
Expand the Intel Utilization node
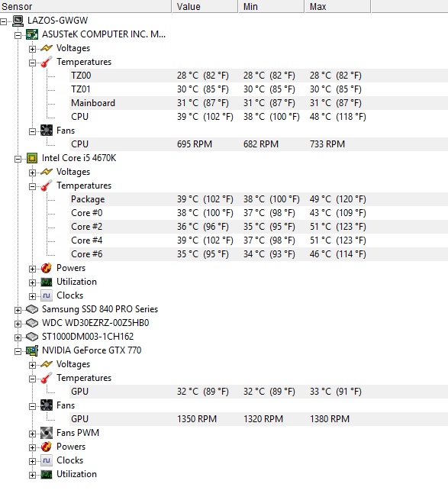click(x=32, y=282)
